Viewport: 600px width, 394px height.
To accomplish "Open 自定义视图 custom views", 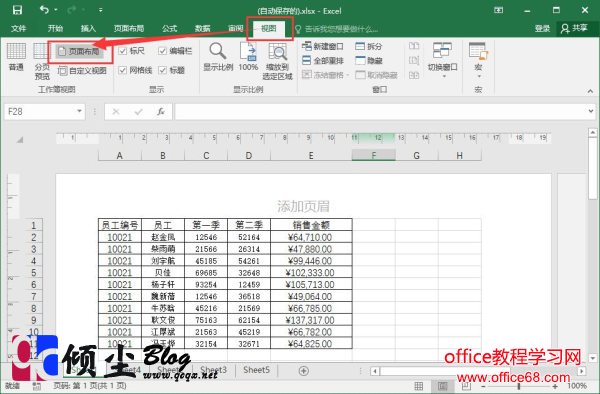I will pyautogui.click(x=82, y=71).
